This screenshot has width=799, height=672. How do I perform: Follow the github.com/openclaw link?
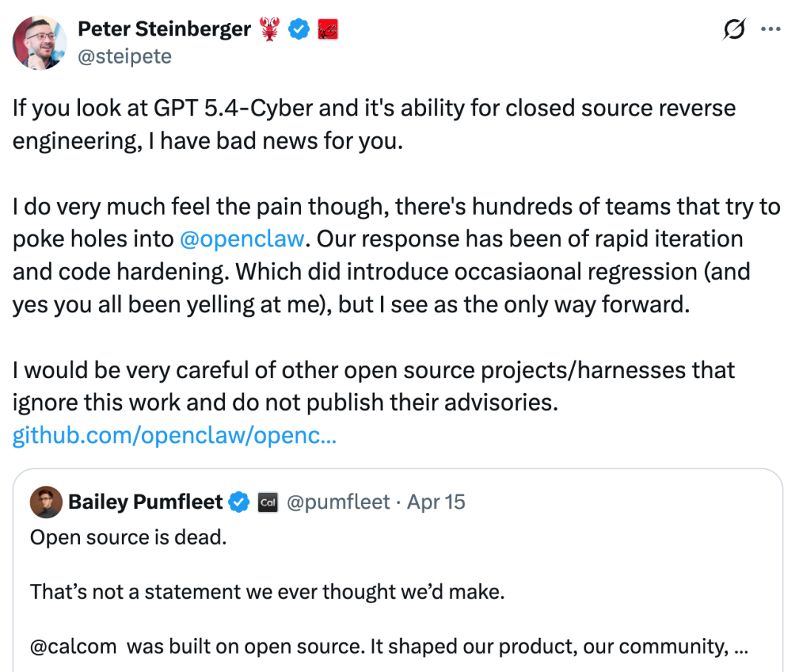[x=175, y=436]
